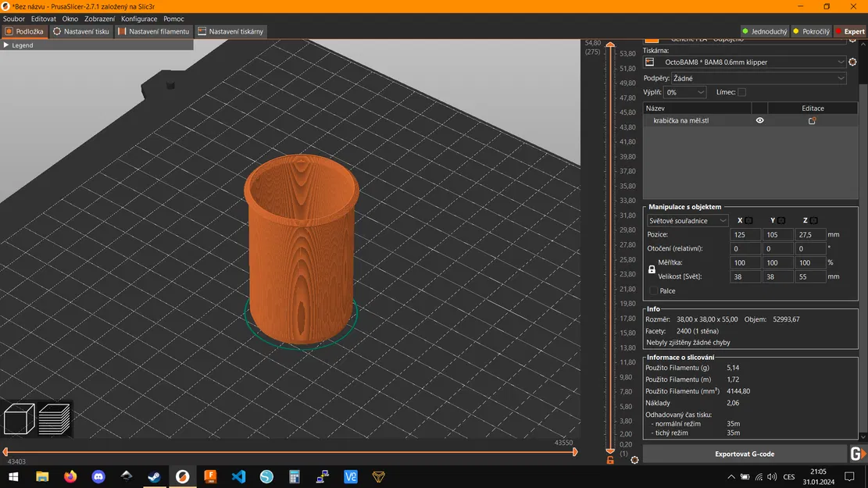
Task: Open the Podpěry dropdown
Action: tap(759, 78)
